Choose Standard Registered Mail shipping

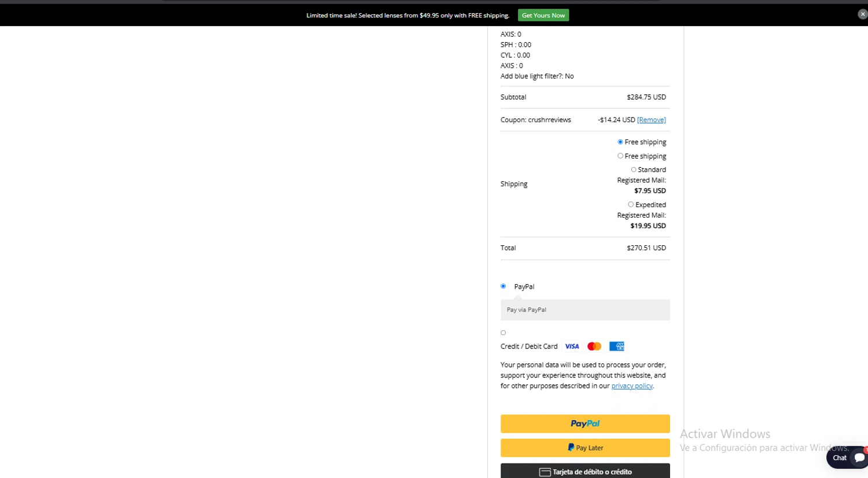634,170
